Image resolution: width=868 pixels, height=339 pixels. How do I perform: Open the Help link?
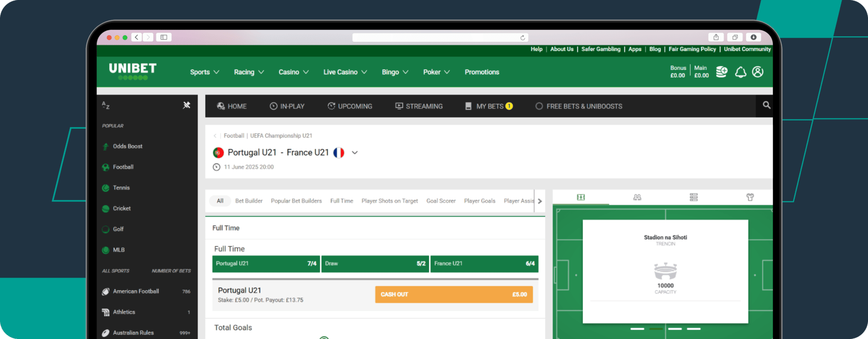pos(536,49)
